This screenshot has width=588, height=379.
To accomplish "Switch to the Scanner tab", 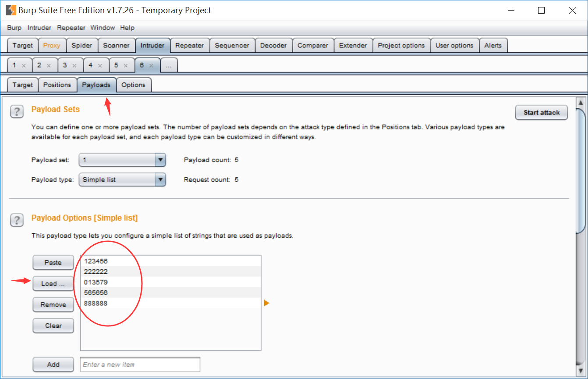I will pyautogui.click(x=116, y=45).
